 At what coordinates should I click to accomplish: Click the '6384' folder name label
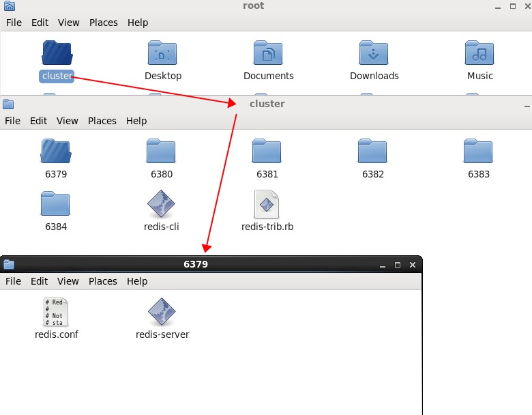pyautogui.click(x=56, y=227)
